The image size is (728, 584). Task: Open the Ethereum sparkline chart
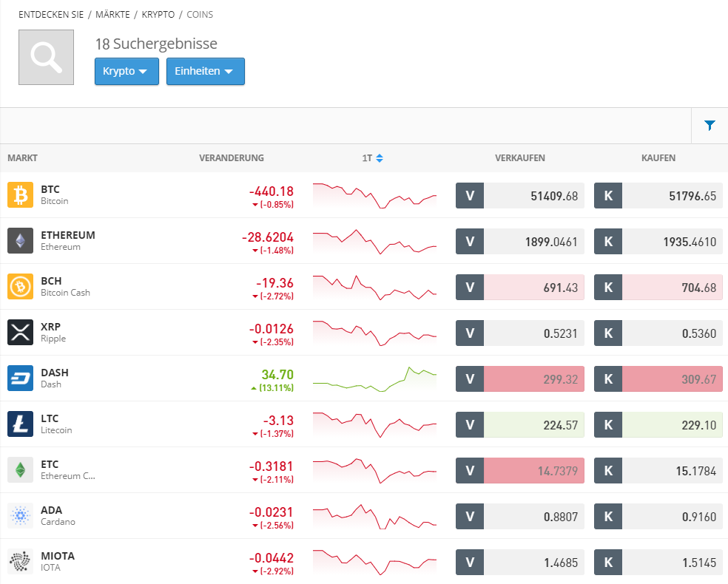click(x=374, y=242)
